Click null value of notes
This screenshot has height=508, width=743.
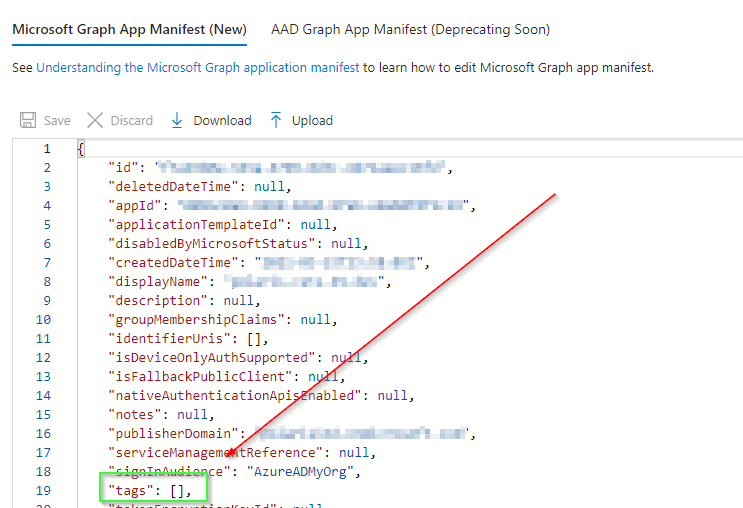[192, 415]
